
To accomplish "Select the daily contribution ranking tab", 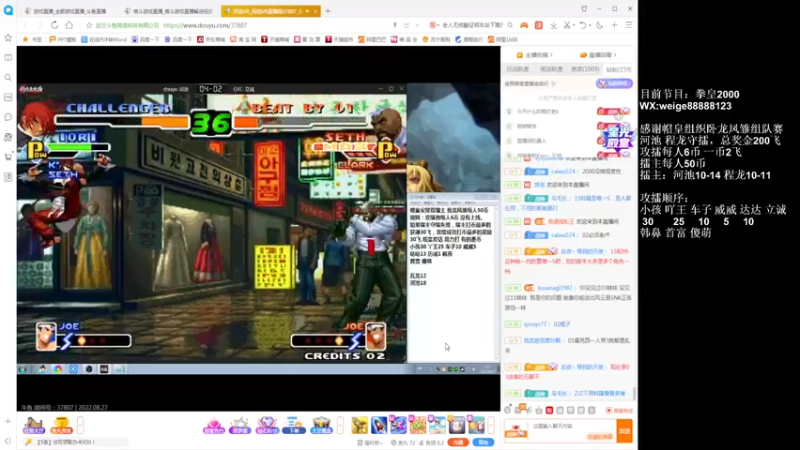I will [x=518, y=69].
